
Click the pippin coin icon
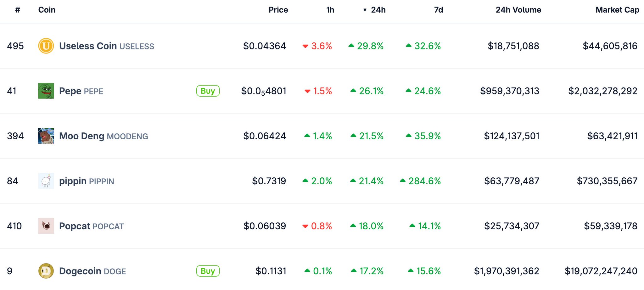pos(46,181)
